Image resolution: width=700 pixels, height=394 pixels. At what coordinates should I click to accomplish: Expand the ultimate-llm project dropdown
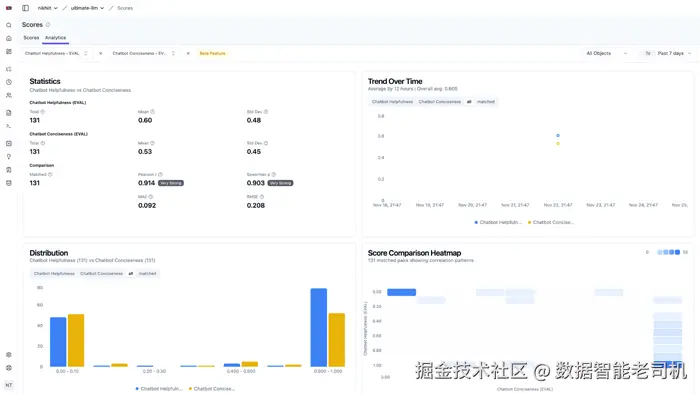(x=87, y=8)
